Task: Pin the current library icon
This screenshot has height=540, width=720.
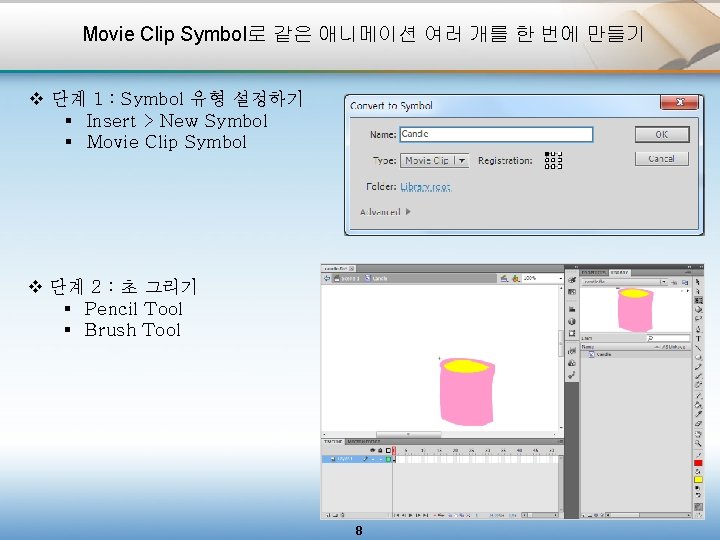Action: [x=674, y=282]
